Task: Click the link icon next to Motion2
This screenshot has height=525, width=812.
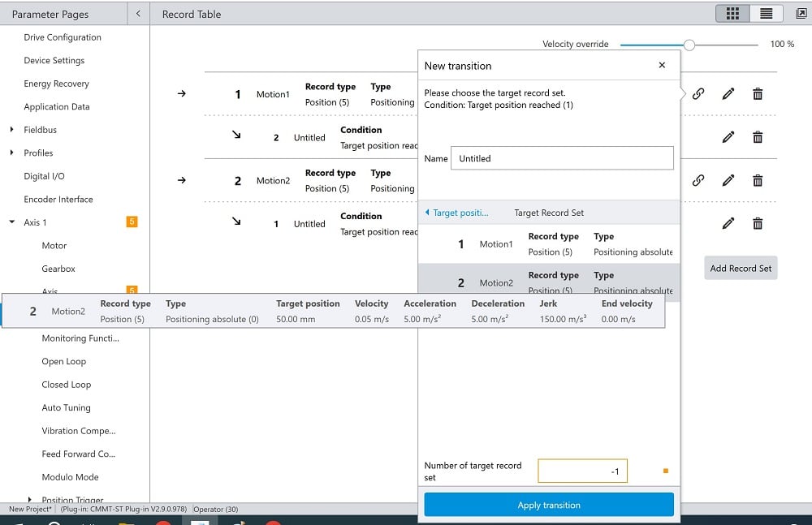Action: pos(698,180)
